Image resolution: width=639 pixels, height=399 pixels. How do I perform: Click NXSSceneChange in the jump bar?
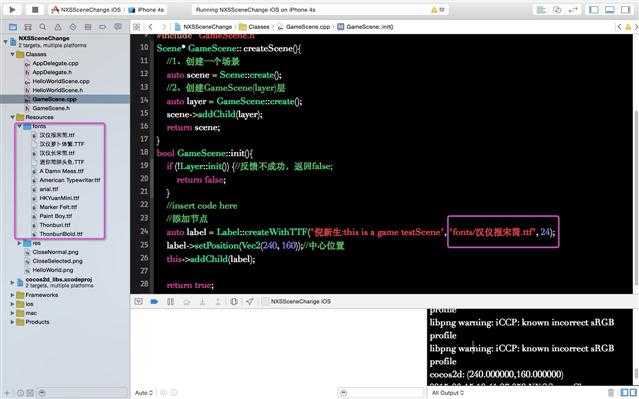point(203,27)
